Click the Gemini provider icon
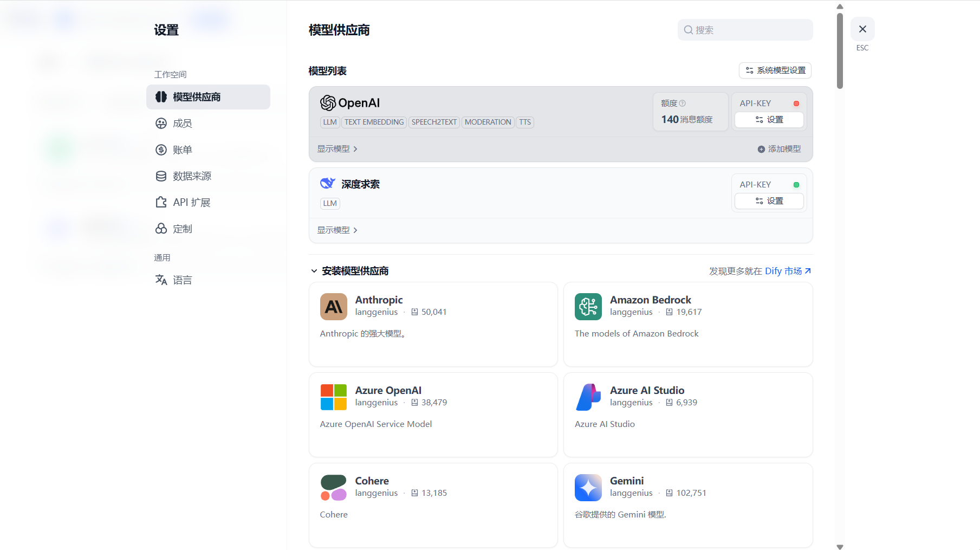Image resolution: width=980 pixels, height=550 pixels. [588, 488]
